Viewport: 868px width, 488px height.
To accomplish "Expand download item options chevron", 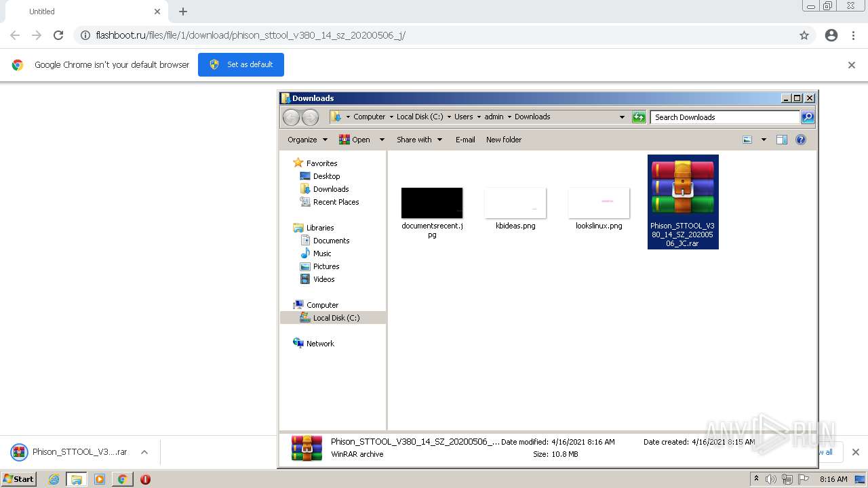I will (x=144, y=452).
